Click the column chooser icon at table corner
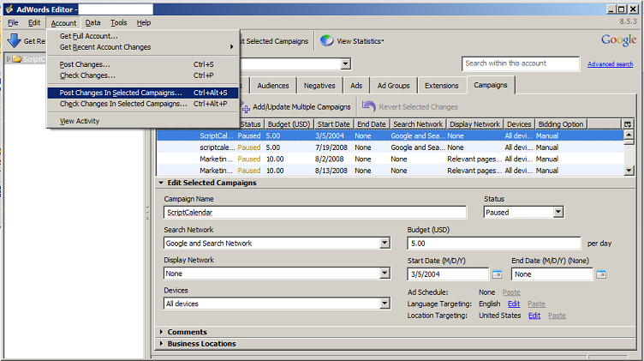Image resolution: width=644 pixels, height=361 pixels. click(x=627, y=124)
